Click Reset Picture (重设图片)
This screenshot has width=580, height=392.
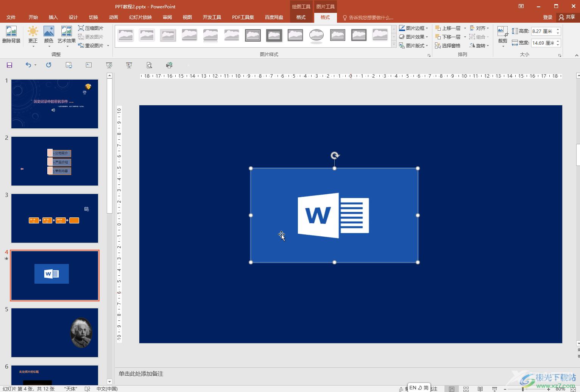pyautogui.click(x=90, y=45)
